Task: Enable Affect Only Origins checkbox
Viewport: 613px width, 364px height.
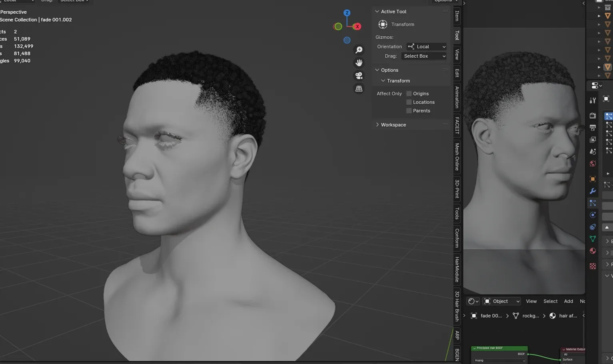Action: 409,93
